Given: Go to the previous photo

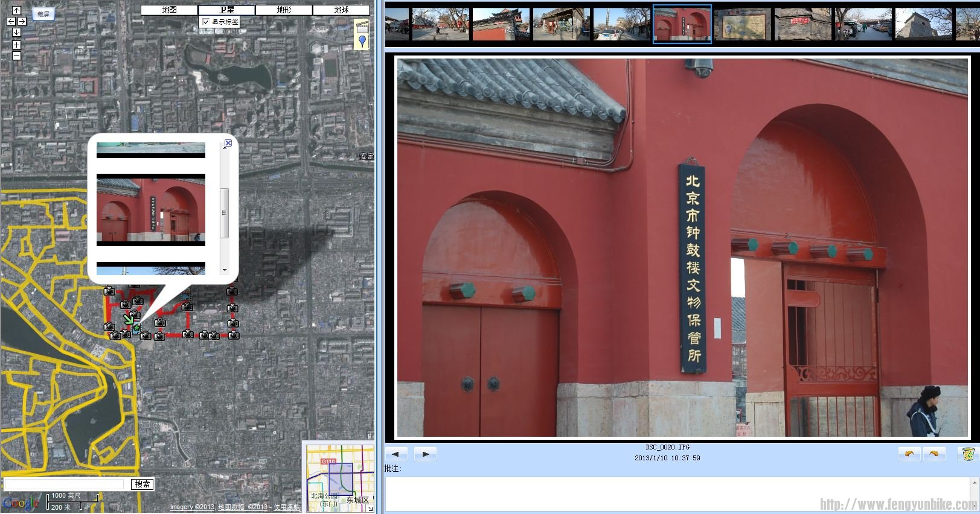Looking at the screenshot, I should (396, 454).
